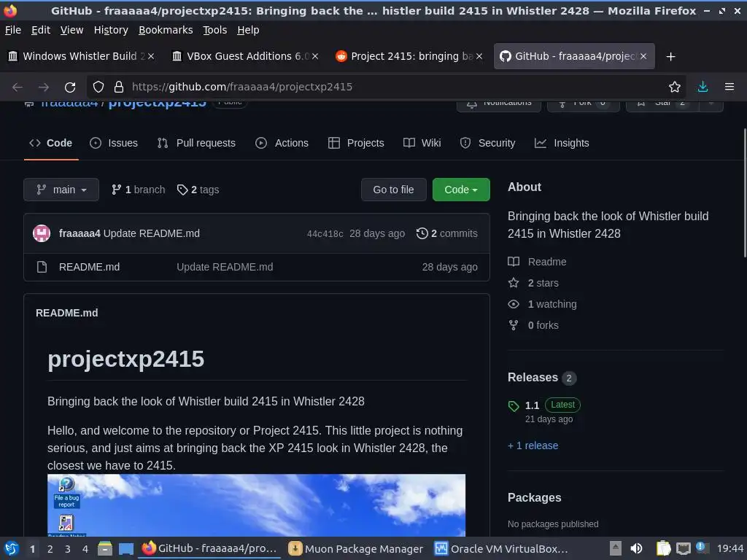Open the Help menu
This screenshot has height=560, width=747.
point(248,30)
